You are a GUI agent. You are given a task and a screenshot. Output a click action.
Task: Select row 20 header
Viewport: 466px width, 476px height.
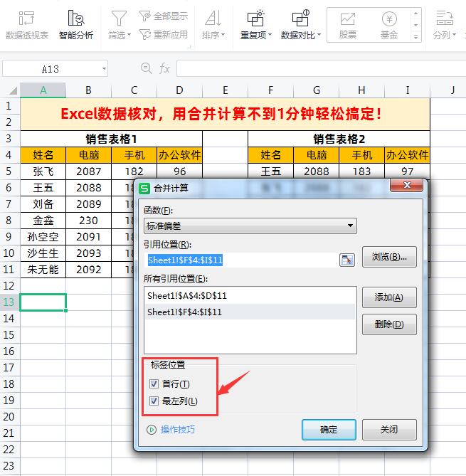(x=9, y=416)
